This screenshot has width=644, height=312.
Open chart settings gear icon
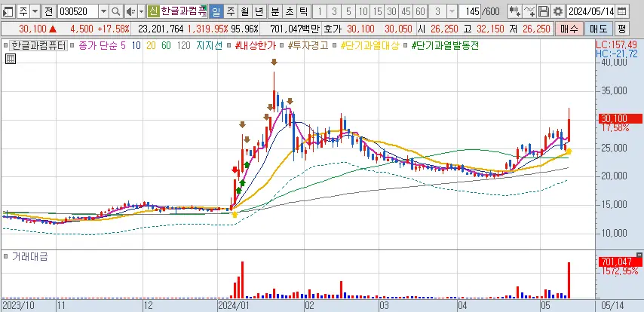click(557, 11)
